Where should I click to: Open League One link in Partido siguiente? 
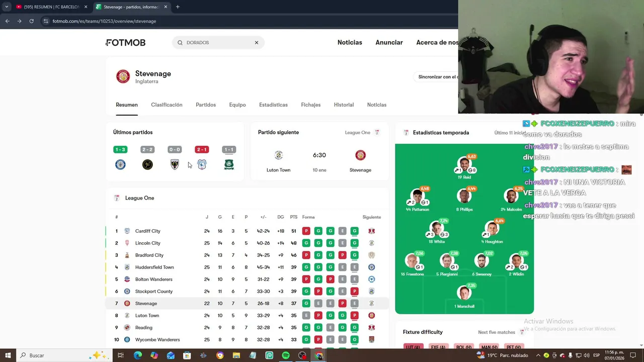point(362,133)
